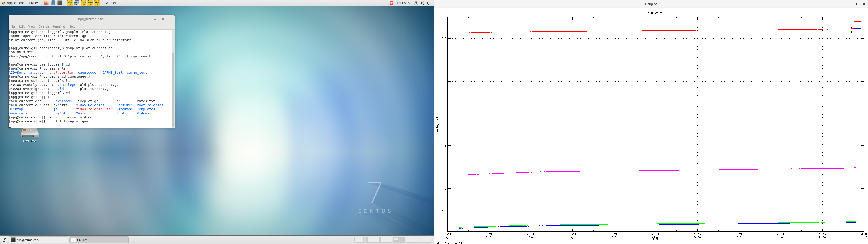The width and height of the screenshot is (868, 244).
Task: Open the power menu icon
Action: pyautogui.click(x=429, y=3)
